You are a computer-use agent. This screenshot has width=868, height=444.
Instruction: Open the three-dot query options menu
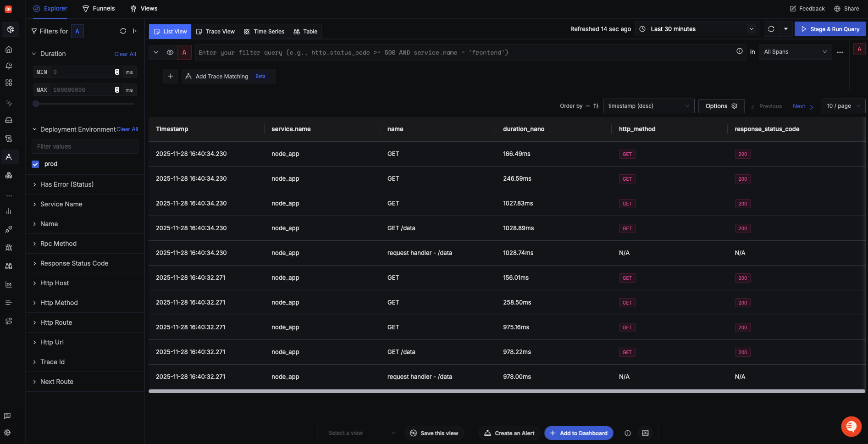(840, 52)
